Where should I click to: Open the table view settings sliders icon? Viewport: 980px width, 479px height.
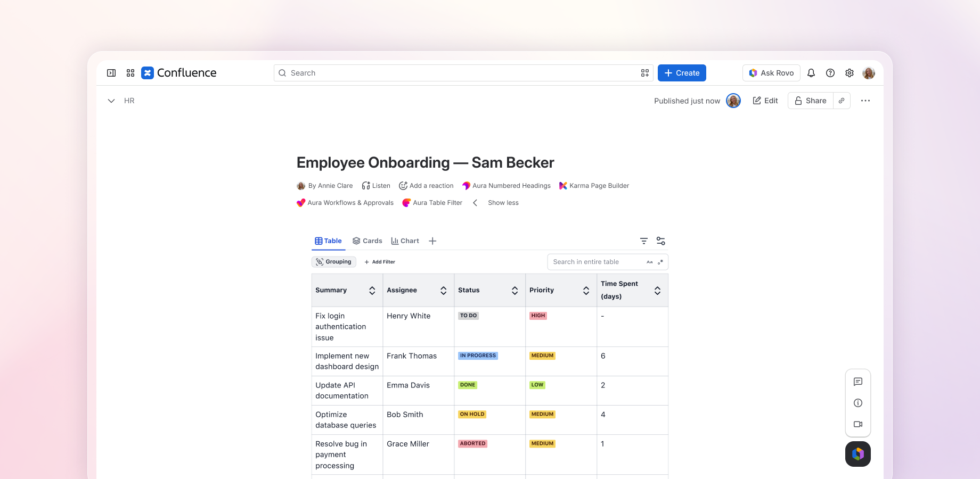tap(661, 241)
